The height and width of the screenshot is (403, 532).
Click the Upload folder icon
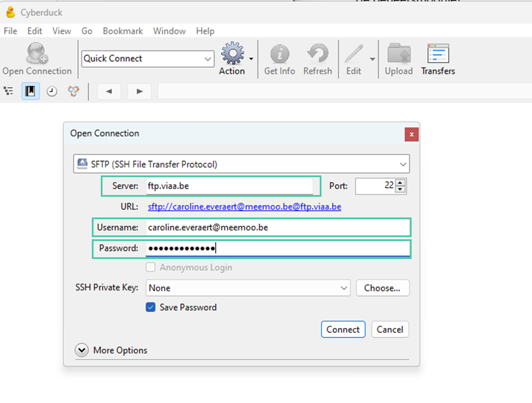399,53
